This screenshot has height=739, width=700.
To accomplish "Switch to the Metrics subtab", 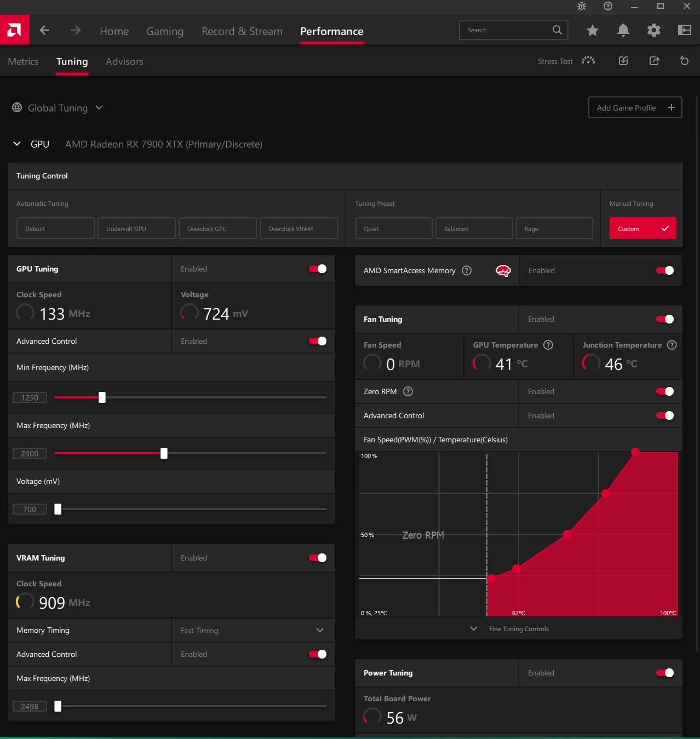I will pos(23,61).
